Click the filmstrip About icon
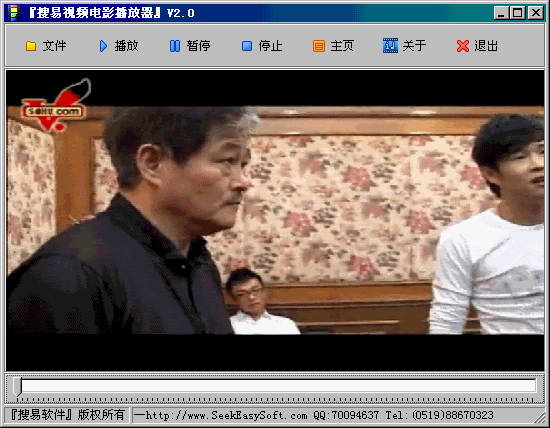550x428 pixels. (390, 46)
